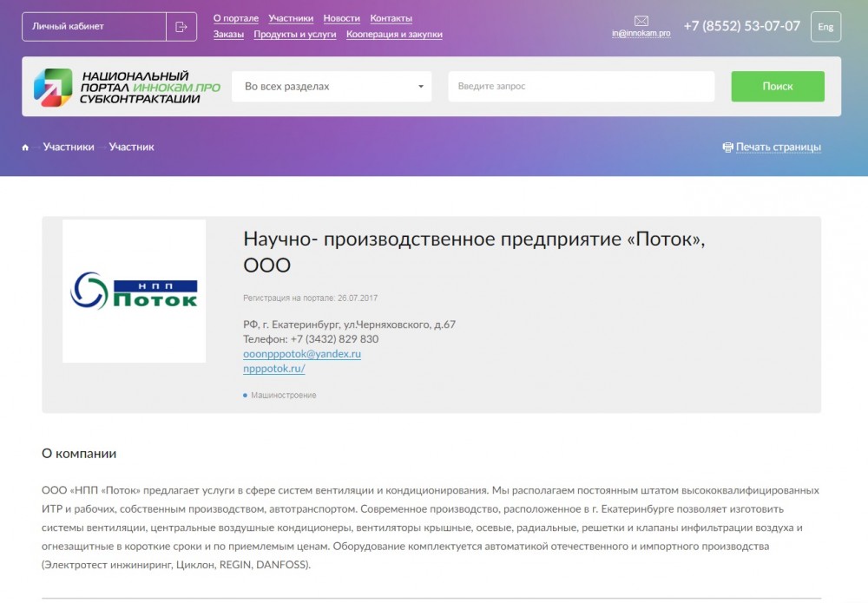Open 'Кооперация и закупки' menu link
Image resolution: width=868 pixels, height=603 pixels.
point(394,35)
